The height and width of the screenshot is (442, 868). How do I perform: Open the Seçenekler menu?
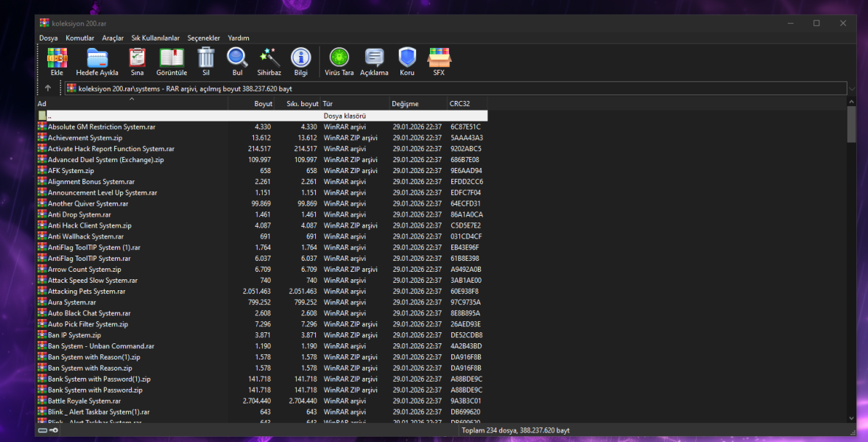pyautogui.click(x=203, y=38)
